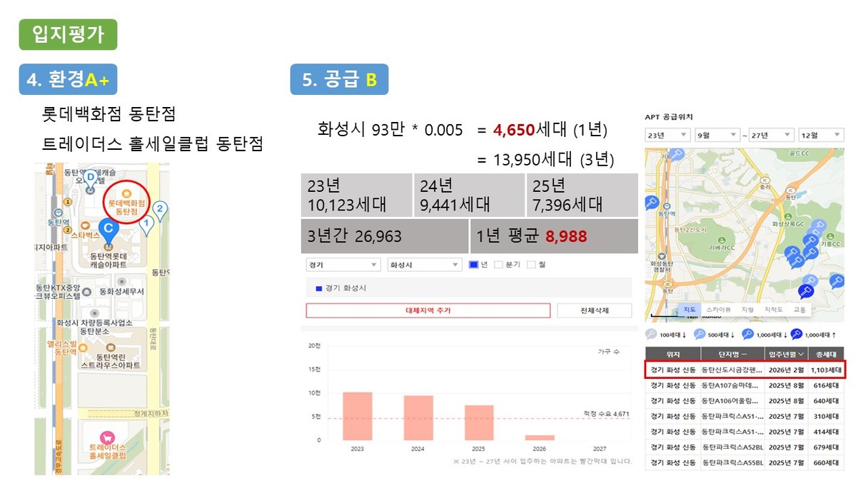Click the 25년 7,396세대 box
The height and width of the screenshot is (488, 868).
[582, 195]
